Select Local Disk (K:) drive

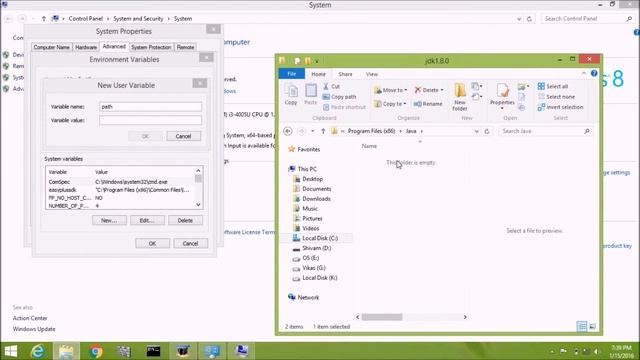[315, 278]
